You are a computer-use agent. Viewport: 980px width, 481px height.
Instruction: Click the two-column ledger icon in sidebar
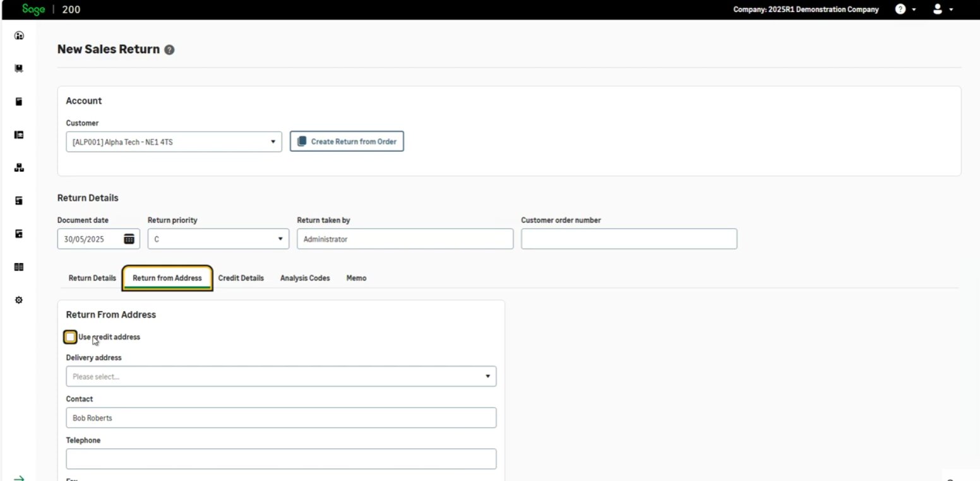[19, 267]
